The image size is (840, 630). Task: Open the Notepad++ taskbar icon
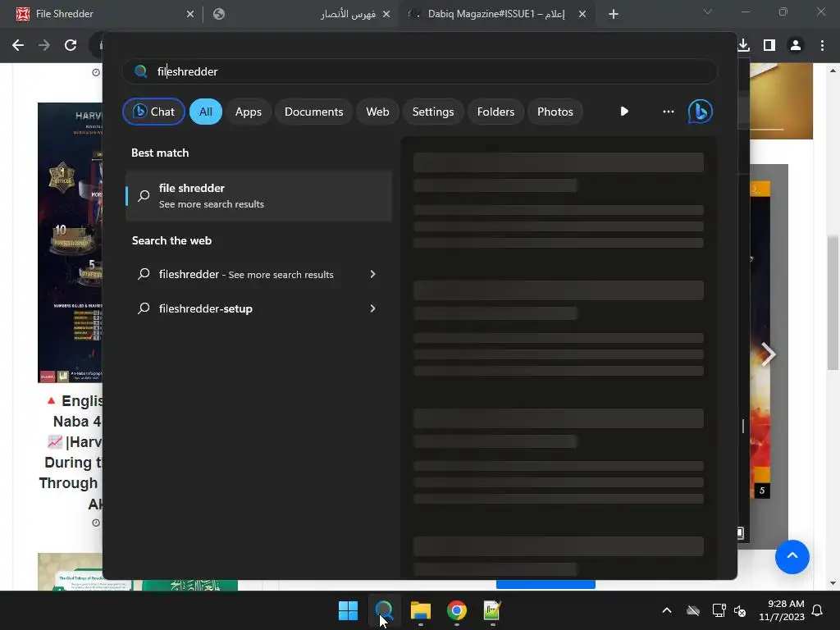492,610
